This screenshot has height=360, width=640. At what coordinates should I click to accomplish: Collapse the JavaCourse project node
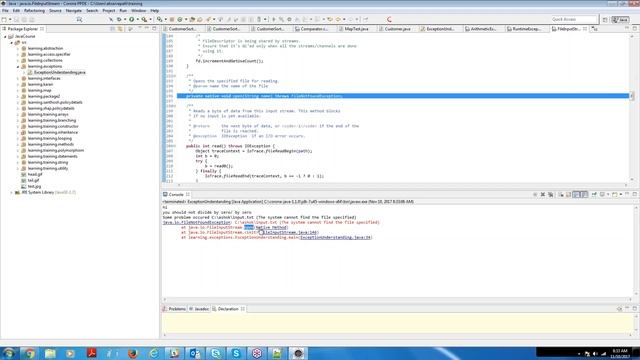[5, 37]
